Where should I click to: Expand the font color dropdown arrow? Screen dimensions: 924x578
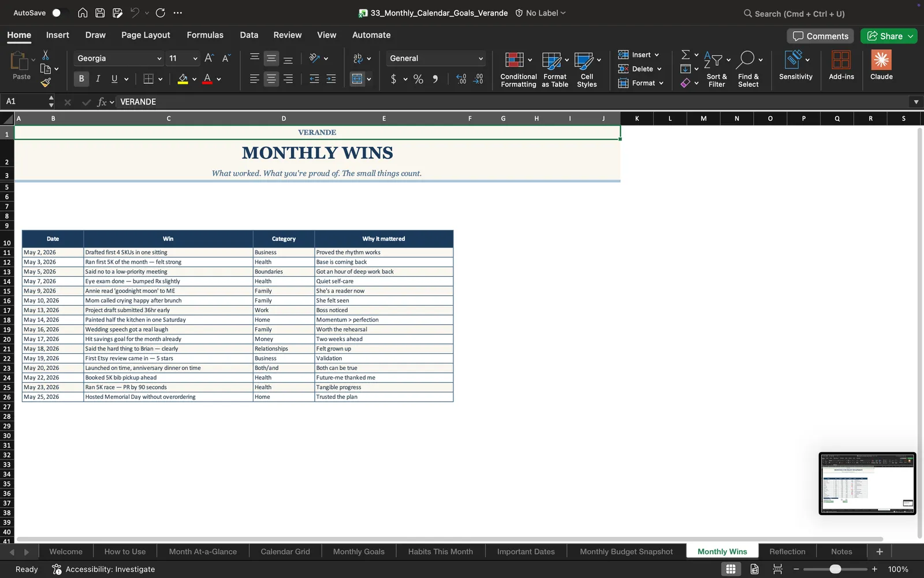click(219, 79)
